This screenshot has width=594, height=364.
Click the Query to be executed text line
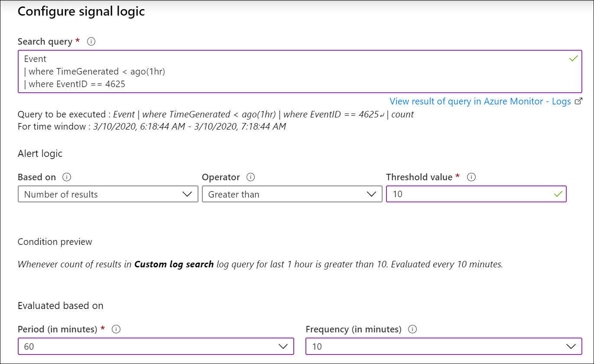click(x=215, y=115)
